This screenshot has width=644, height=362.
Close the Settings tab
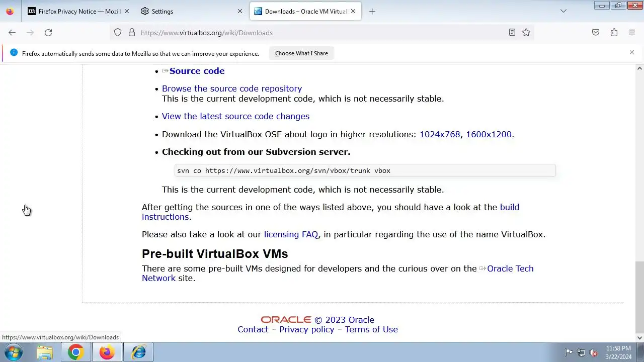pyautogui.click(x=240, y=11)
